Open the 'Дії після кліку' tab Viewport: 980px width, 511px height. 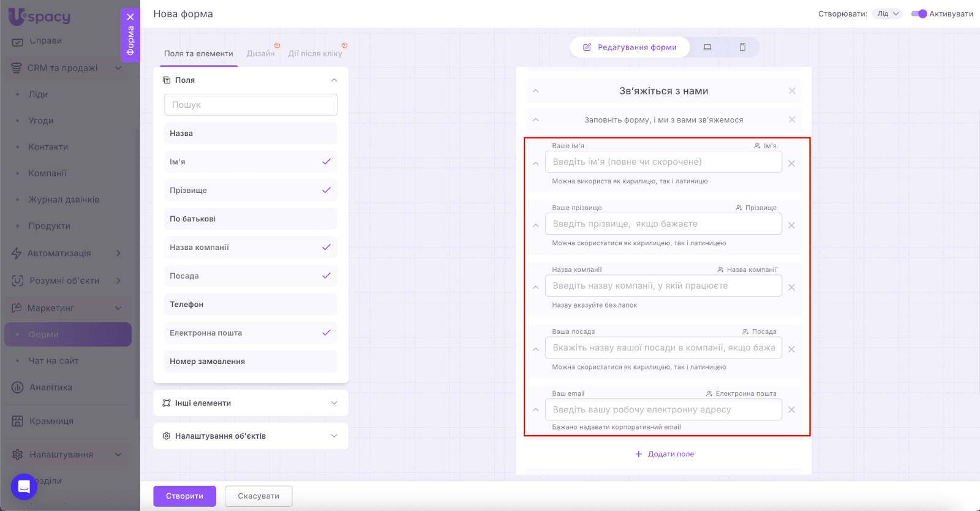pyautogui.click(x=315, y=54)
